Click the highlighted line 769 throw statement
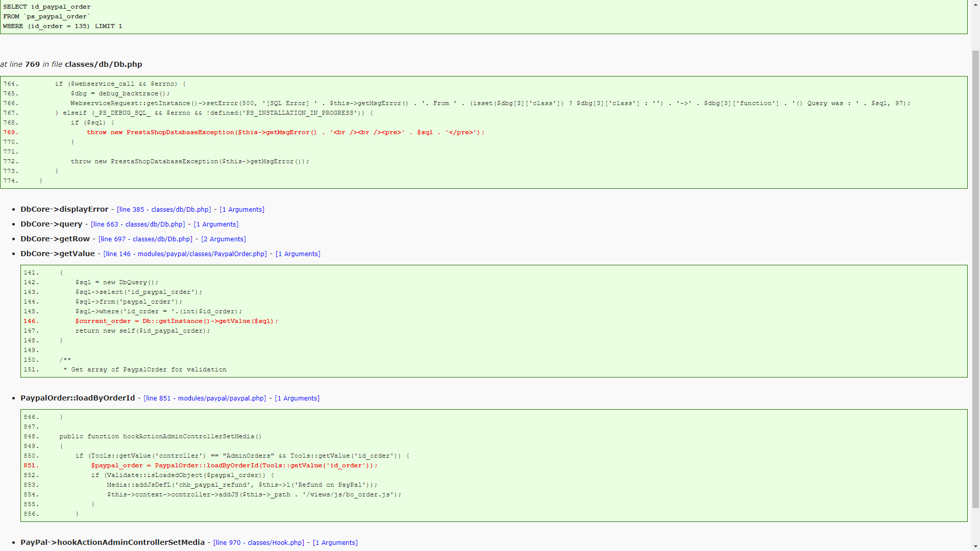The image size is (980, 551). [285, 133]
